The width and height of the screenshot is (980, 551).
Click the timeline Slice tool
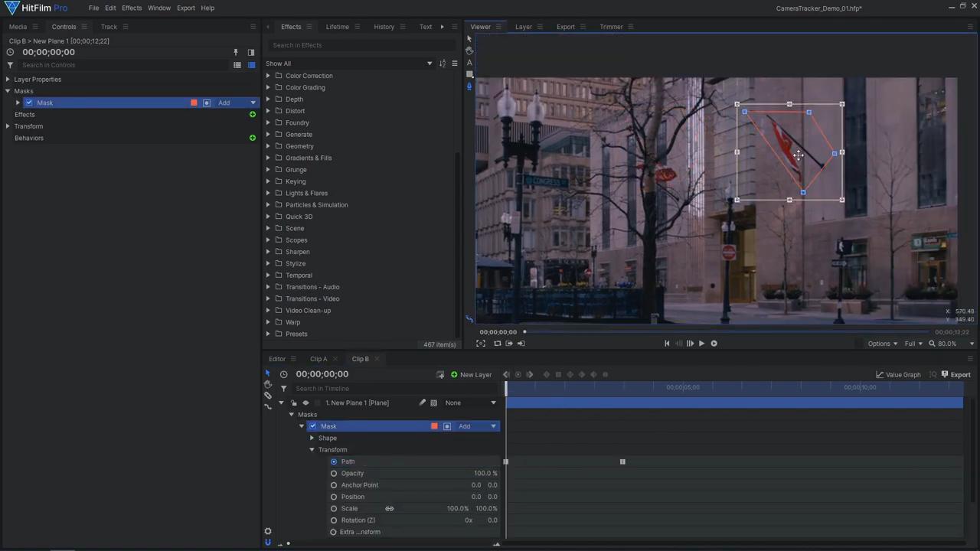coord(267,396)
